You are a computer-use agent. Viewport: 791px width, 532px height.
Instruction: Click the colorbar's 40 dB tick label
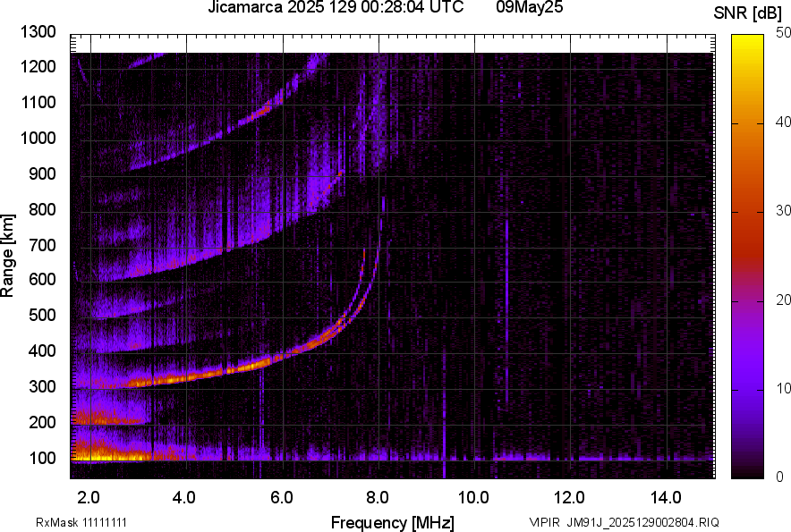click(x=784, y=122)
